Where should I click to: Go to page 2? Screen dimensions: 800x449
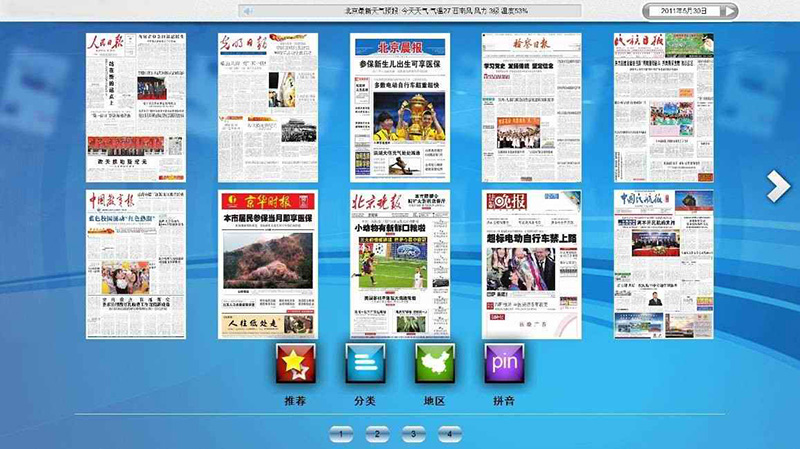[x=377, y=434]
